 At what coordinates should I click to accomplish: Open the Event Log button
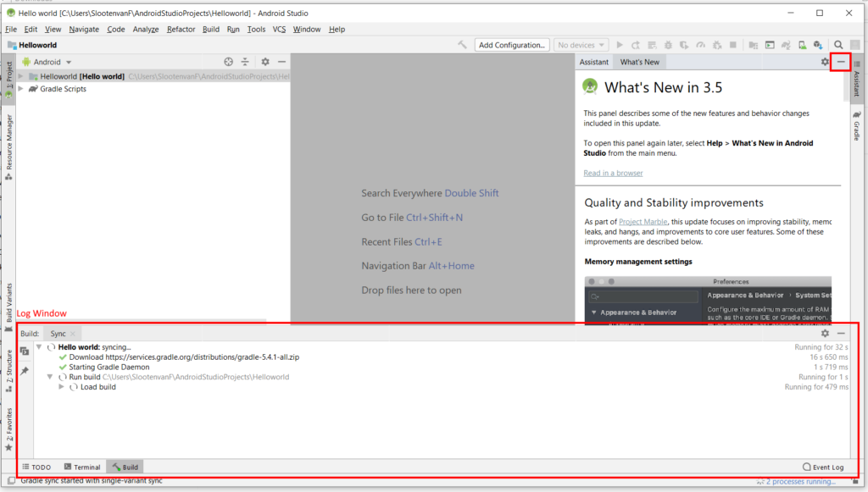coord(823,467)
